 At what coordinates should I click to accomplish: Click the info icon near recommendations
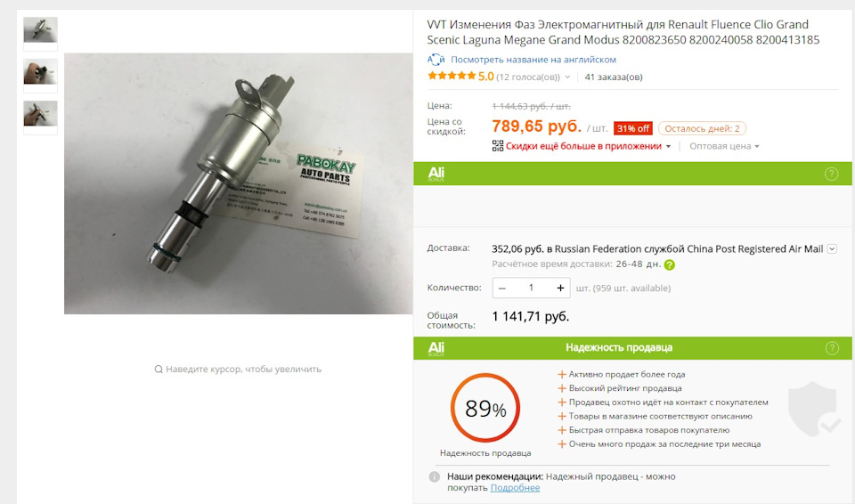point(434,476)
